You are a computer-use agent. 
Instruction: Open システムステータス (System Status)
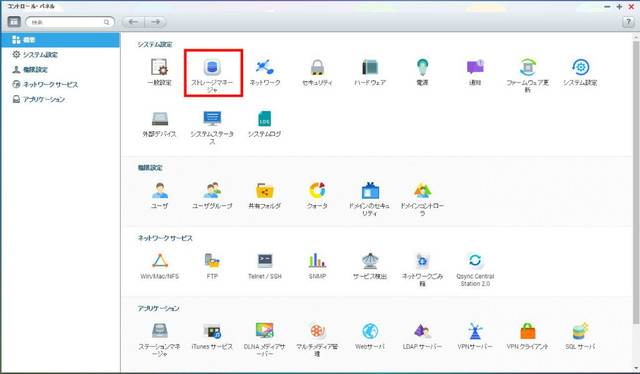click(x=212, y=119)
